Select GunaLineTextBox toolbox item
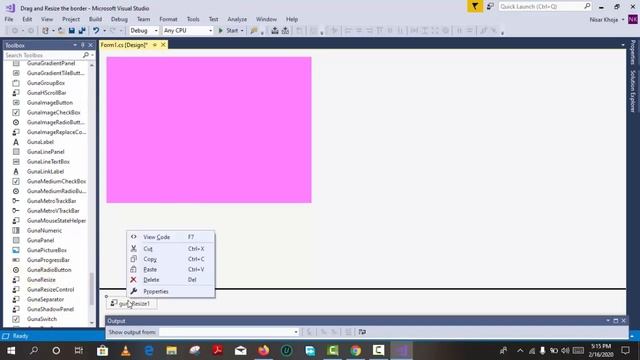 click(48, 162)
